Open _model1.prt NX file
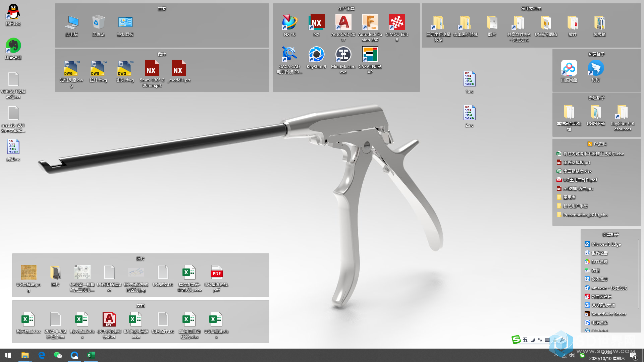This screenshot has height=362, width=644. pyautogui.click(x=179, y=71)
